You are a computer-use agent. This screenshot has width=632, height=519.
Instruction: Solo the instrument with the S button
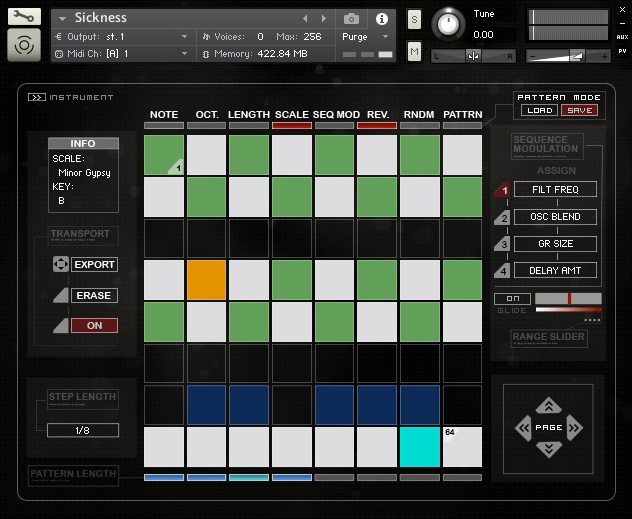tap(415, 20)
